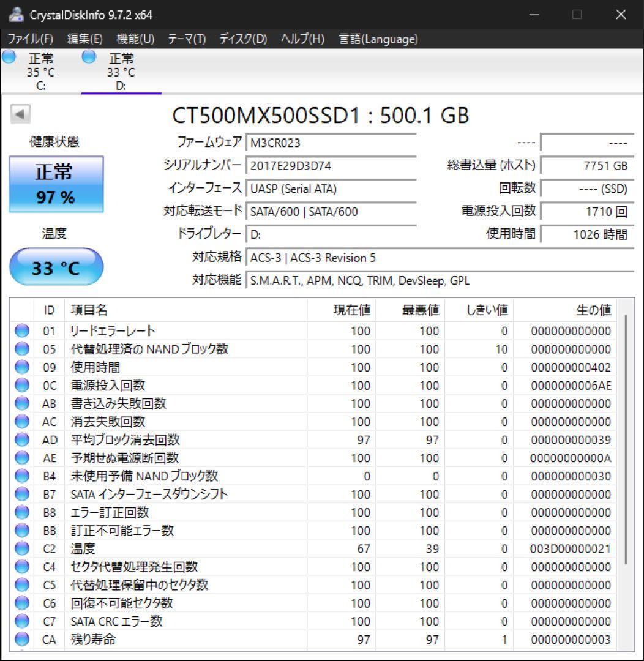
Task: Open the 編集(E) menu
Action: click(x=84, y=39)
